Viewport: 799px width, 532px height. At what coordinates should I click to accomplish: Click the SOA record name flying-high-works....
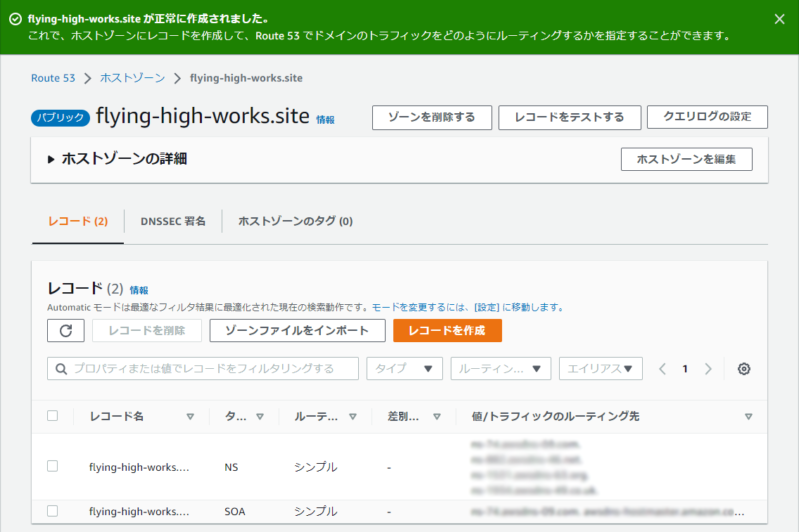point(139,512)
